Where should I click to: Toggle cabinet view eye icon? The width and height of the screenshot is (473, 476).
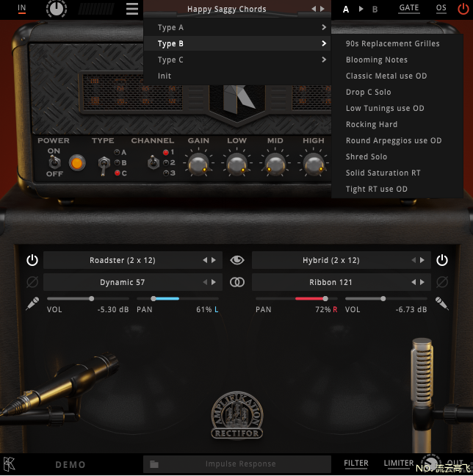point(237,260)
